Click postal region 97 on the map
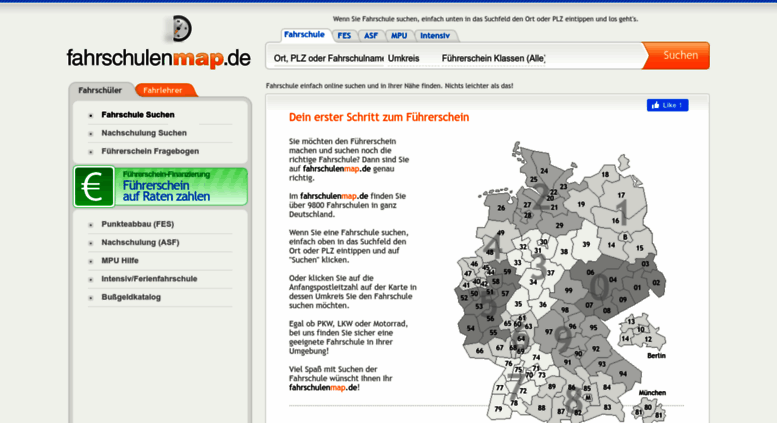The width and height of the screenshot is (777, 423). point(549,332)
